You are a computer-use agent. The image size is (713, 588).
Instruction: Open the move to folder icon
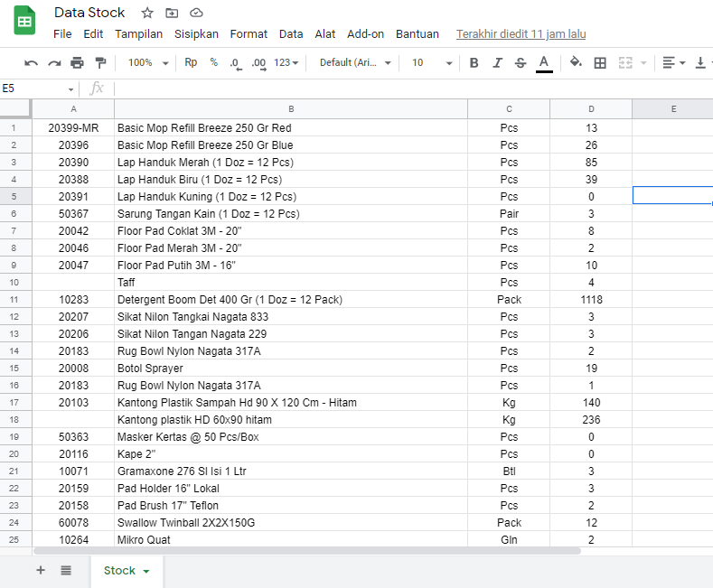point(172,13)
